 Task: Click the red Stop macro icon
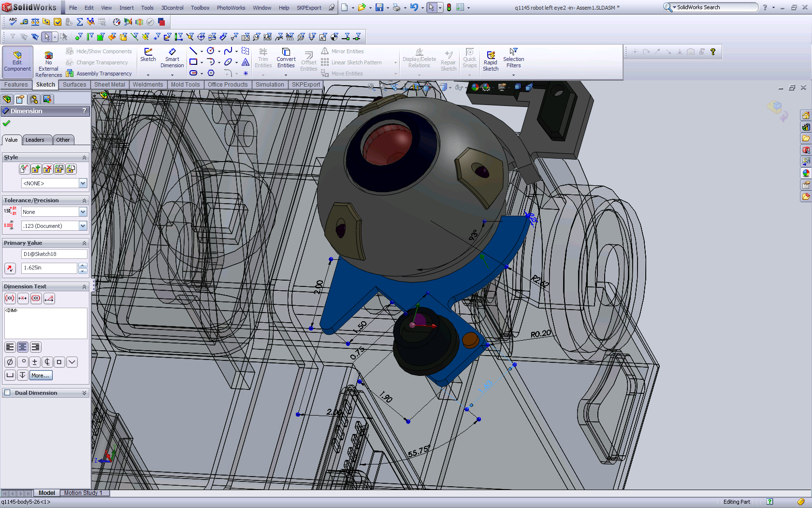point(161,22)
